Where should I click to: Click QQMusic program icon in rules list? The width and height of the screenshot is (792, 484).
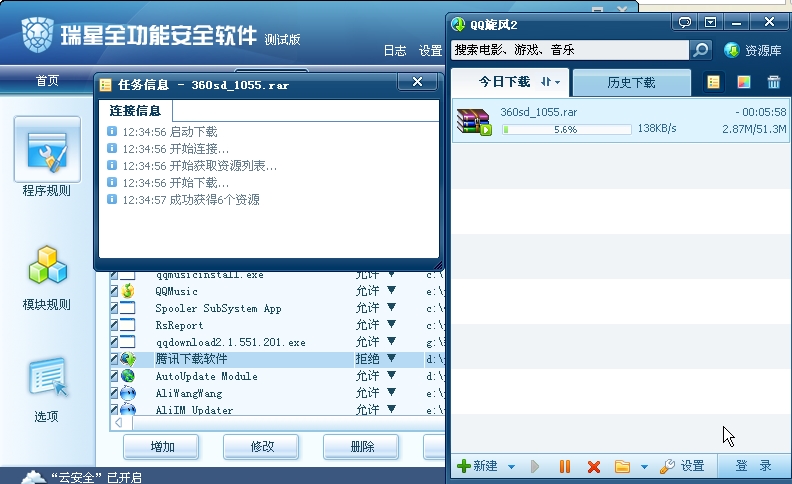128,291
